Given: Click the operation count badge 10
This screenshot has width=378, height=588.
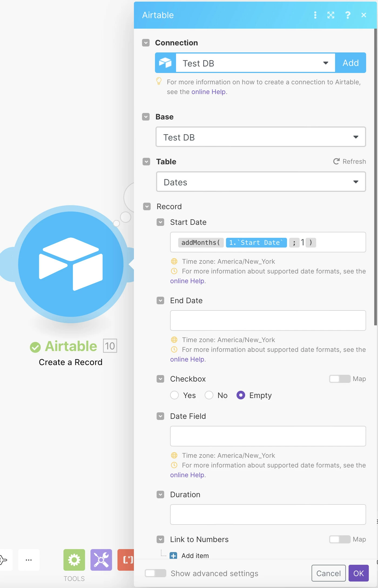Looking at the screenshot, I should pyautogui.click(x=110, y=346).
